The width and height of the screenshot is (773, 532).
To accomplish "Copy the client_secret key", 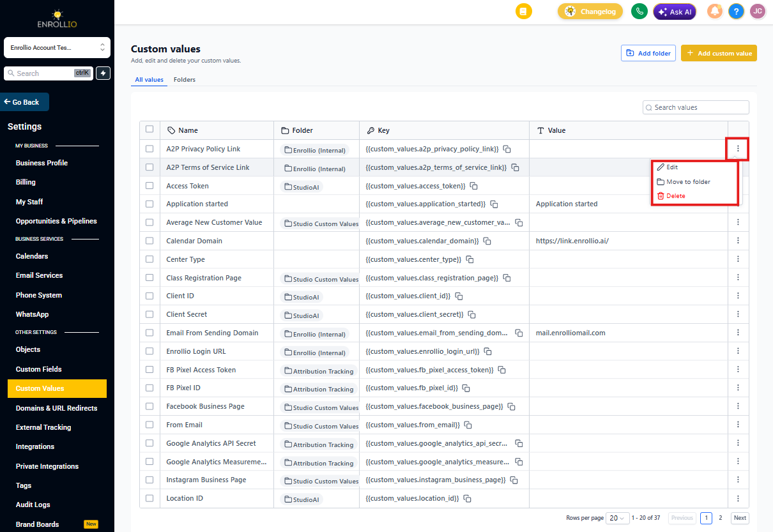I will tap(471, 315).
